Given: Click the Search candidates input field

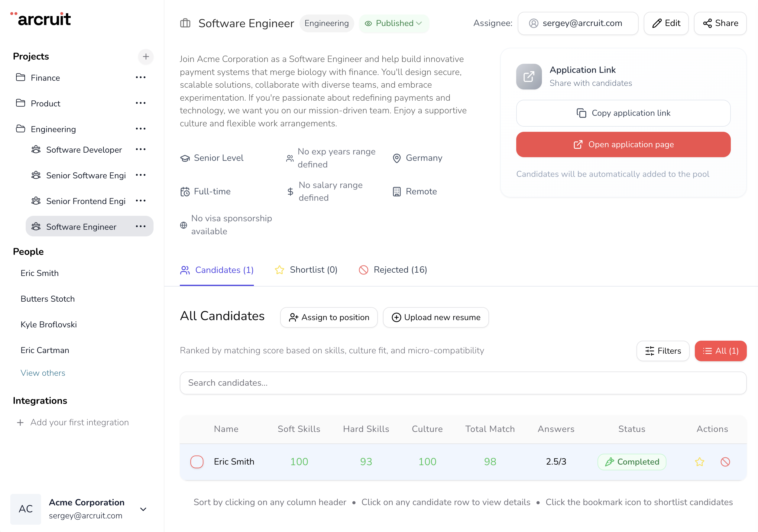Looking at the screenshot, I should [463, 383].
